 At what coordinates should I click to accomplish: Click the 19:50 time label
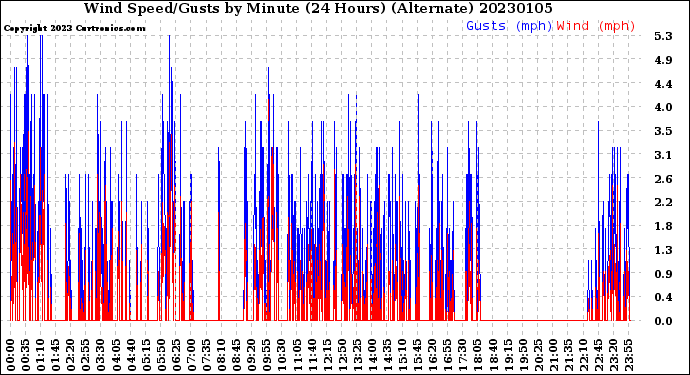click(522, 355)
